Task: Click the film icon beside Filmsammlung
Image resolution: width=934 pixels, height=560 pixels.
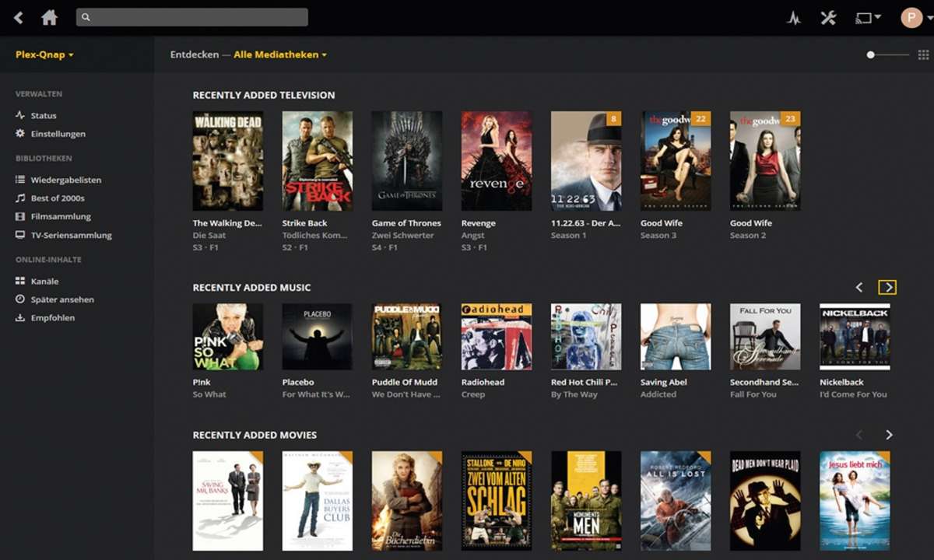Action: [x=20, y=217]
